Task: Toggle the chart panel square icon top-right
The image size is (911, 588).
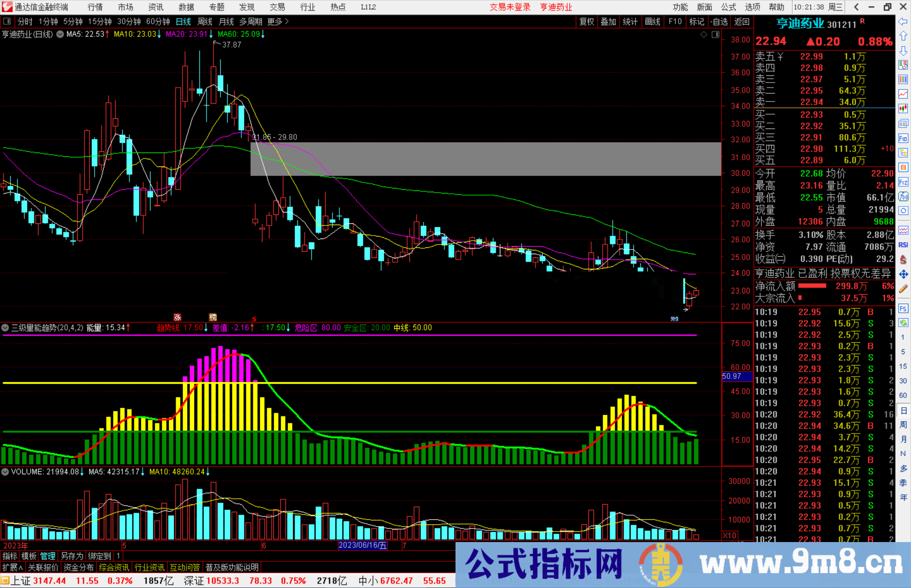Action: pos(715,35)
